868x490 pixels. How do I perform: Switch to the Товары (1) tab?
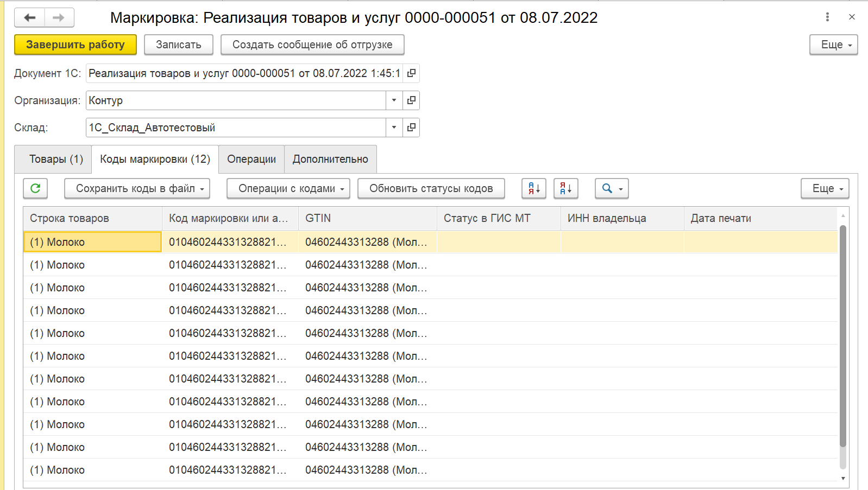point(53,159)
